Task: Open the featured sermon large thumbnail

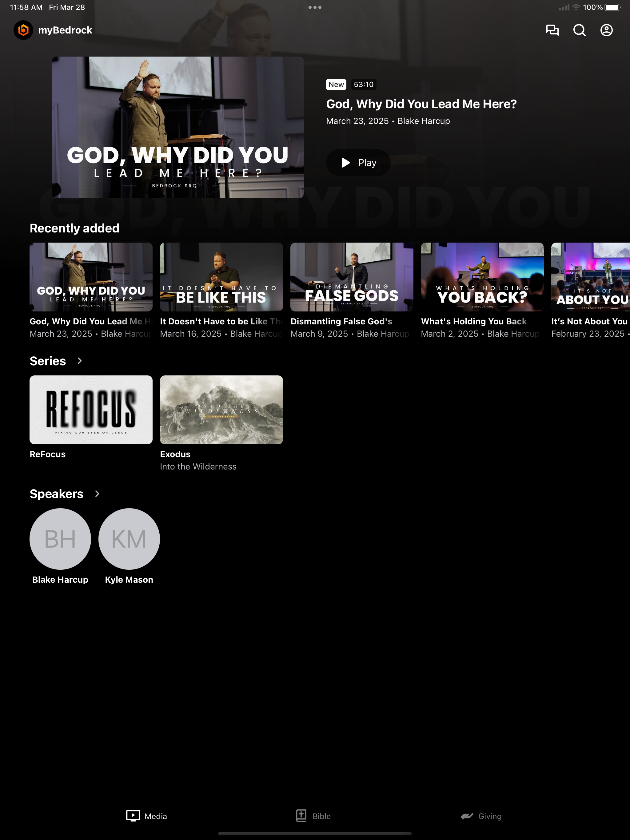Action: click(x=177, y=127)
